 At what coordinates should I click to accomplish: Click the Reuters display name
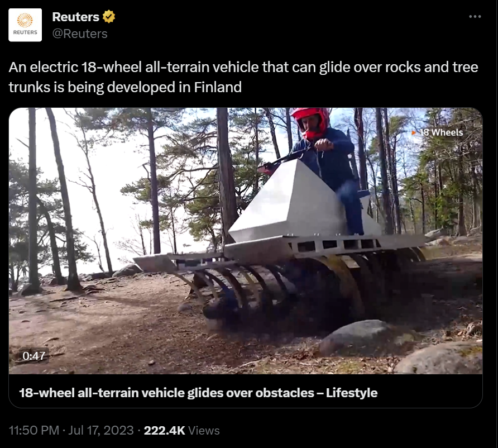pos(75,17)
